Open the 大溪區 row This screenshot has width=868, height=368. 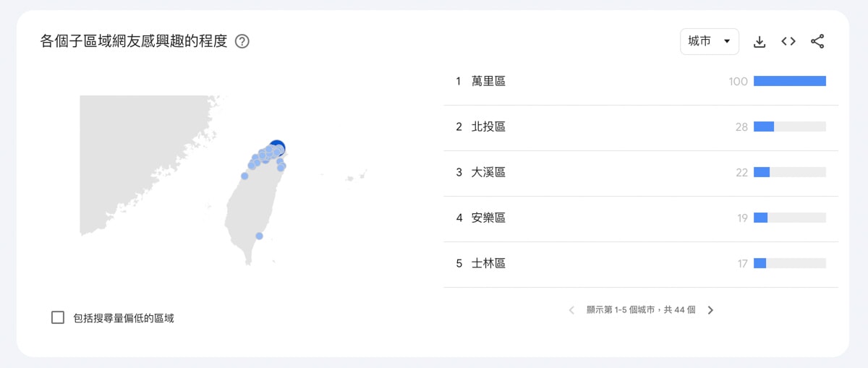pos(641,173)
